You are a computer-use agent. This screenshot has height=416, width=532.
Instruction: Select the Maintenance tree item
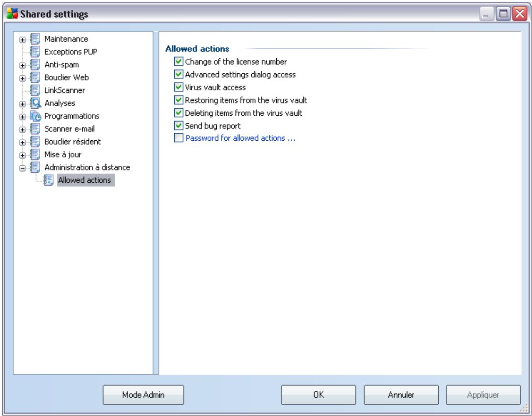click(66, 39)
